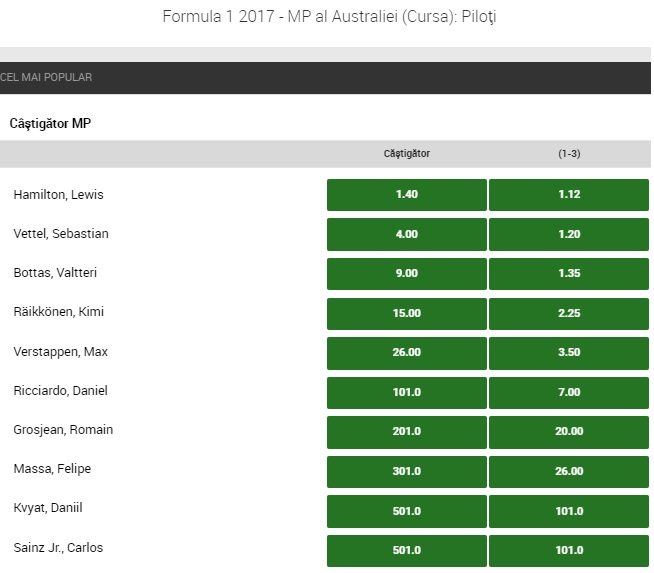The width and height of the screenshot is (654, 573).
Task: Choose Verstappen's 3.50 podium odds
Action: point(569,352)
